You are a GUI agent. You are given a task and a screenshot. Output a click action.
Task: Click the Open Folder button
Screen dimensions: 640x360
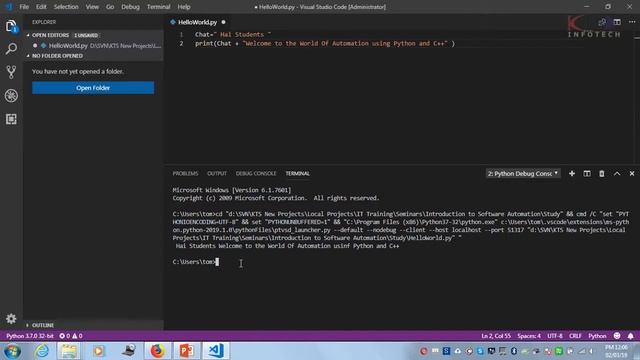[93, 88]
